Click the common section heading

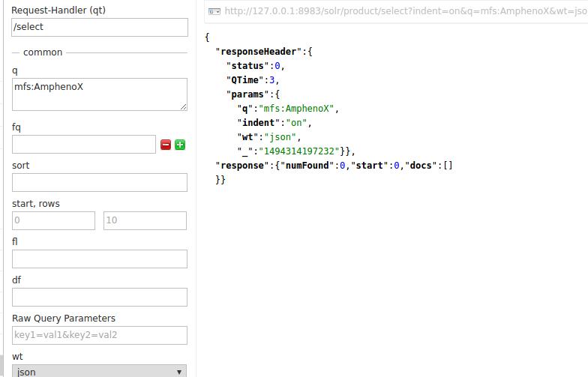pos(43,52)
